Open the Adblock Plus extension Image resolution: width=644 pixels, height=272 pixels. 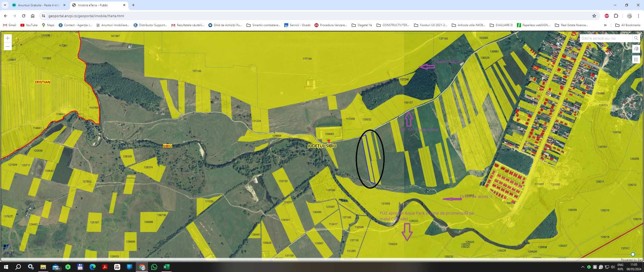click(x=607, y=16)
